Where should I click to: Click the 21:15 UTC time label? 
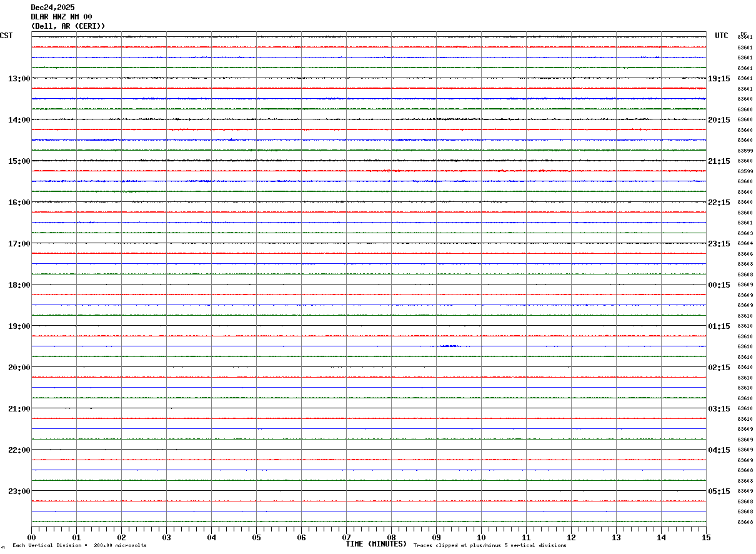point(719,161)
